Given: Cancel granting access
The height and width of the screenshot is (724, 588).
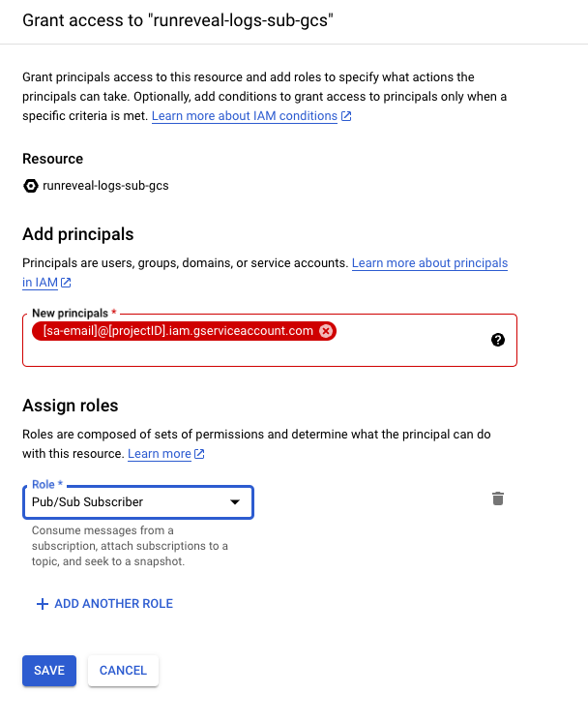Looking at the screenshot, I should pos(123,670).
